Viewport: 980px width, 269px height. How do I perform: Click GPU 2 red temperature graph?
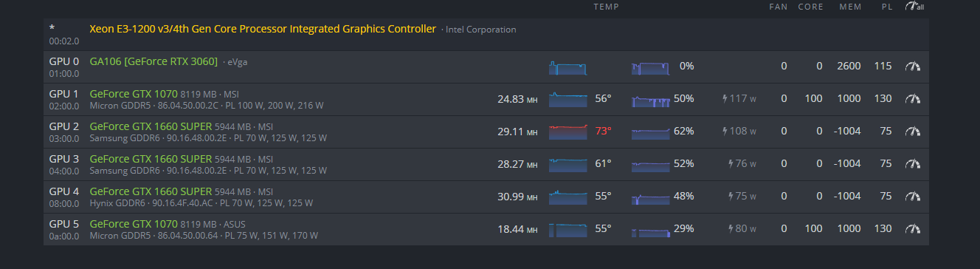point(568,132)
